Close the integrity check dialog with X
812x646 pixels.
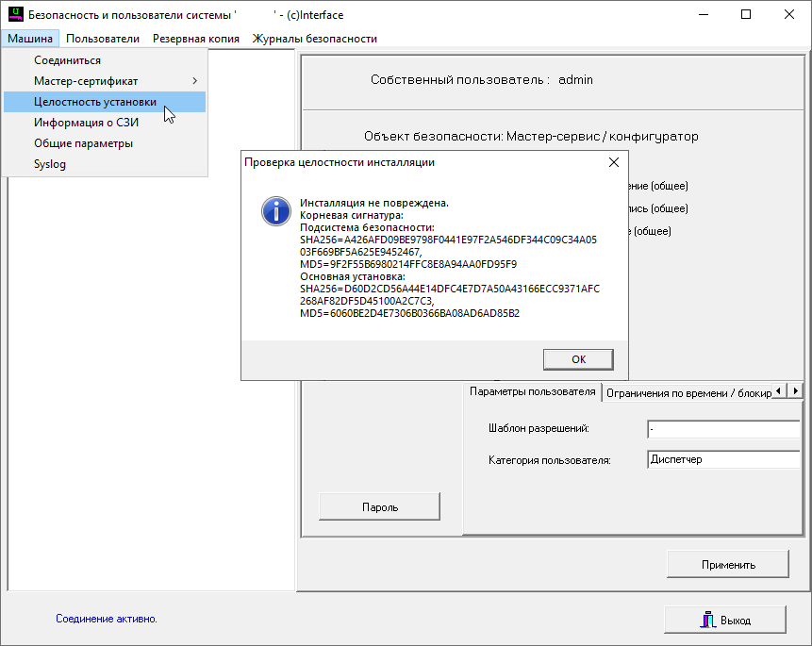click(614, 162)
